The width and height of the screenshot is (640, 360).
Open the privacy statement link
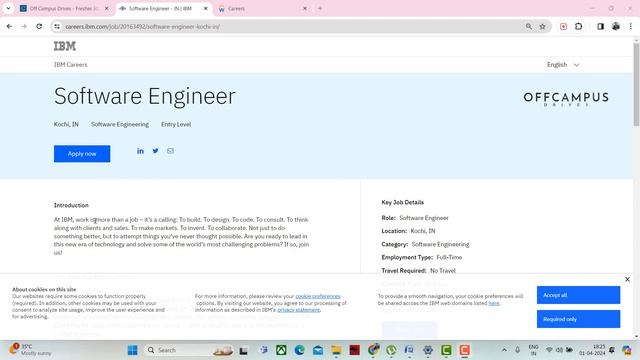[x=298, y=310]
